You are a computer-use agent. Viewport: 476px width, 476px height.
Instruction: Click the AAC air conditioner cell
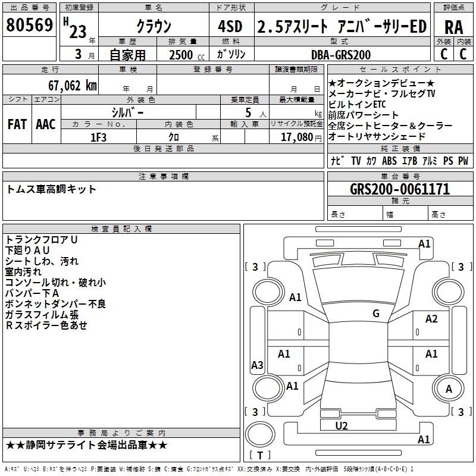coord(46,124)
